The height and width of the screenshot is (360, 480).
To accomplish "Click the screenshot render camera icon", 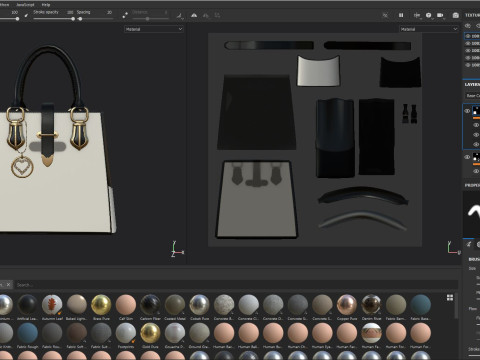I will point(456,15).
